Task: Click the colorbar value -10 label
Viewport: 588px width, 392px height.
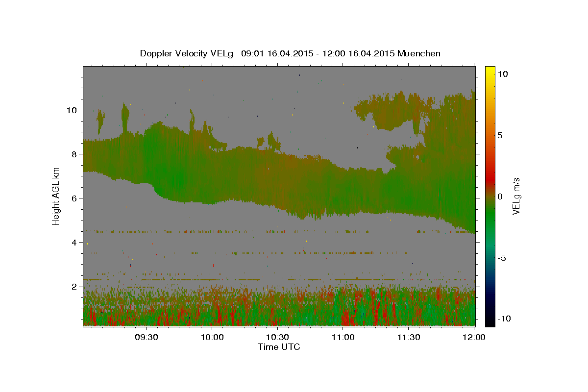Action: pos(504,318)
